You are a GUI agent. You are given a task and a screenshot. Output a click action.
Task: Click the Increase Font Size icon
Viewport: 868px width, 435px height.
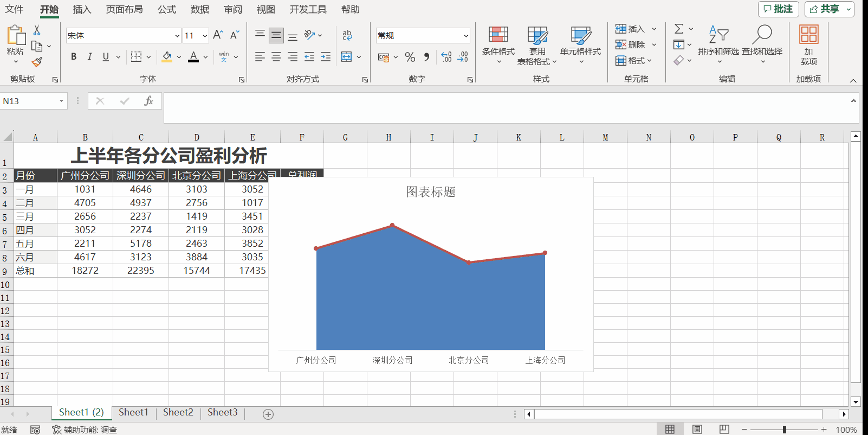pyautogui.click(x=218, y=35)
